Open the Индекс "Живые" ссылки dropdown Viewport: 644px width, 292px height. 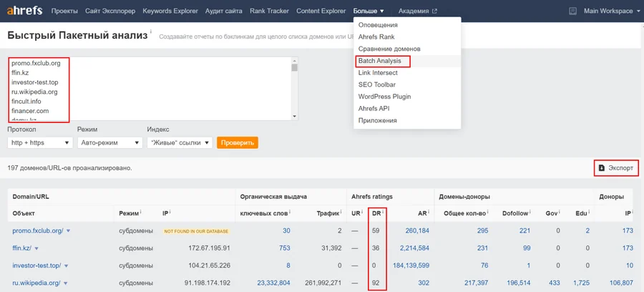(180, 143)
